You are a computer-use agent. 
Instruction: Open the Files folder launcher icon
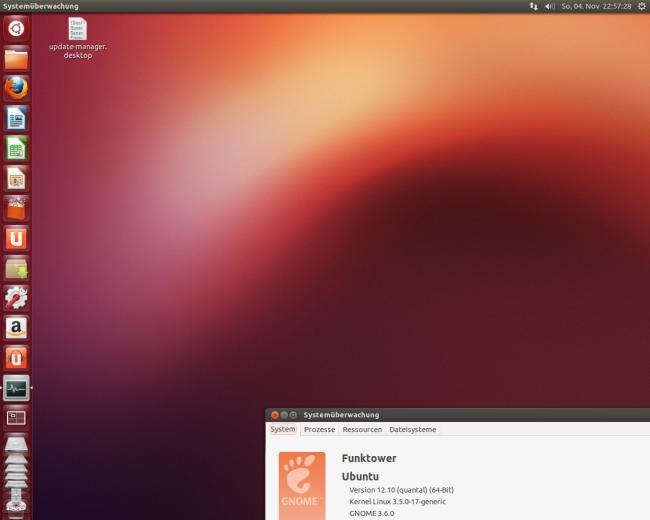(16, 58)
